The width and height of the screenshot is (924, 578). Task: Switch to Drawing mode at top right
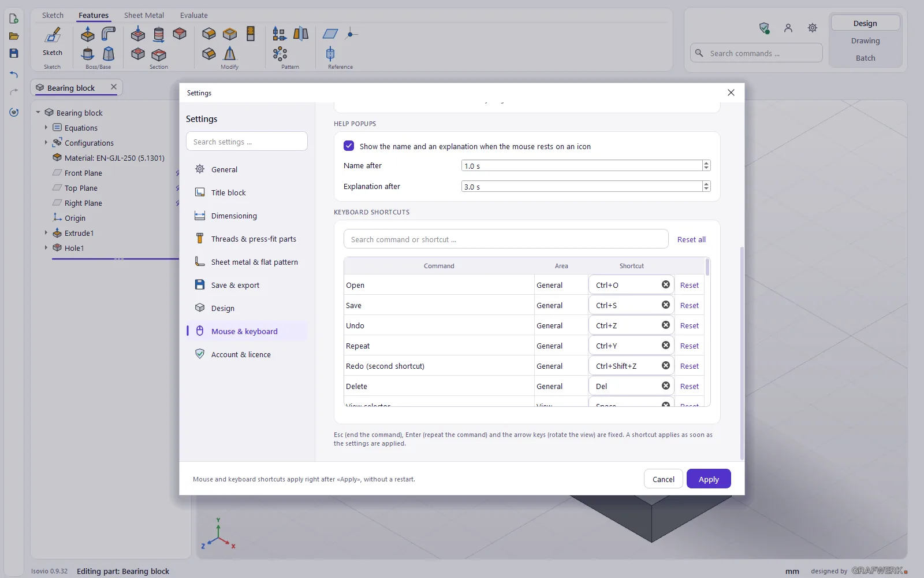(x=865, y=40)
